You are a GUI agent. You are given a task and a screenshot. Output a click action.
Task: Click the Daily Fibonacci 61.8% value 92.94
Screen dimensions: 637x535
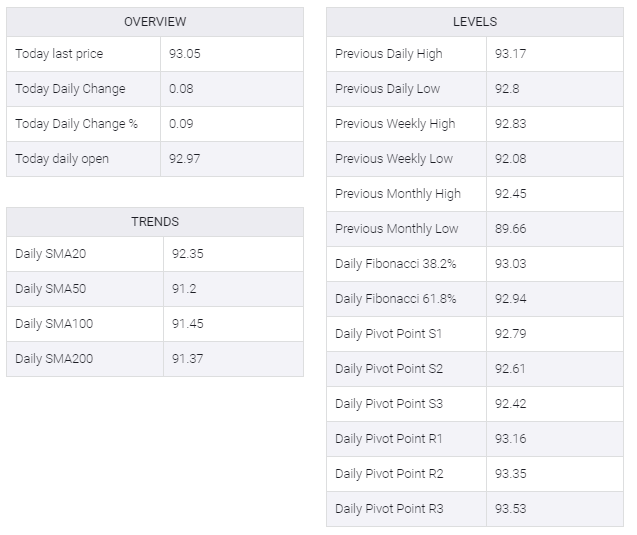[511, 299]
